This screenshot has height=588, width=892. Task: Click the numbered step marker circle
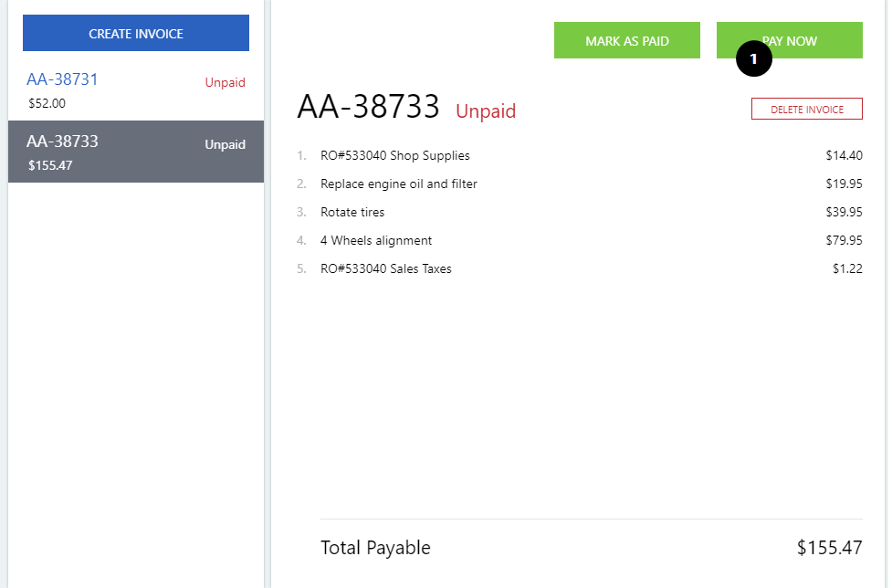tap(753, 58)
